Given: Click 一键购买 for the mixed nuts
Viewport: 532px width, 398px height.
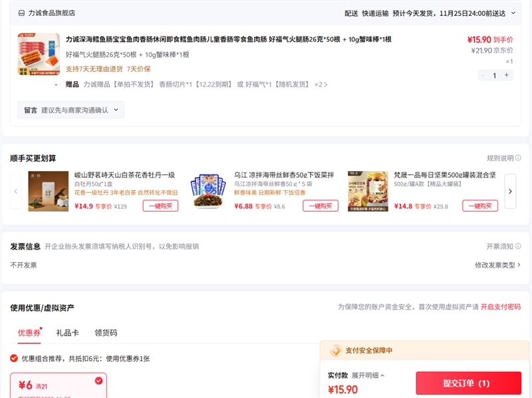Looking at the screenshot, I should click(479, 206).
